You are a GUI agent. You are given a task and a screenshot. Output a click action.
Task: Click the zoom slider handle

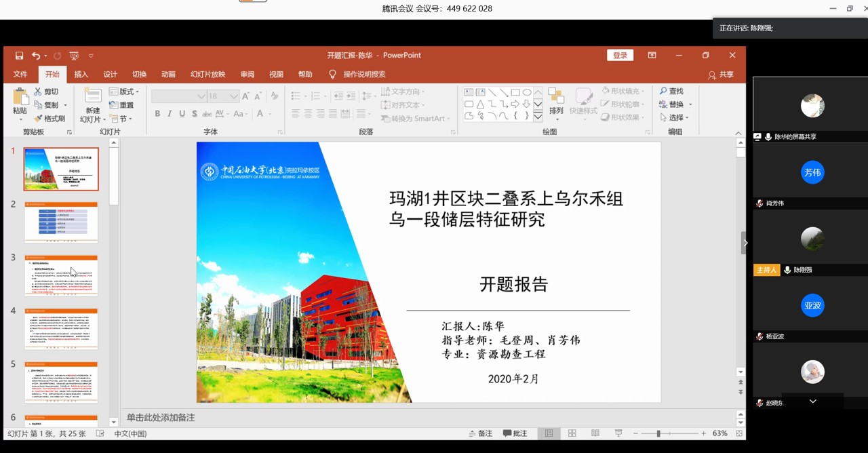coord(658,433)
